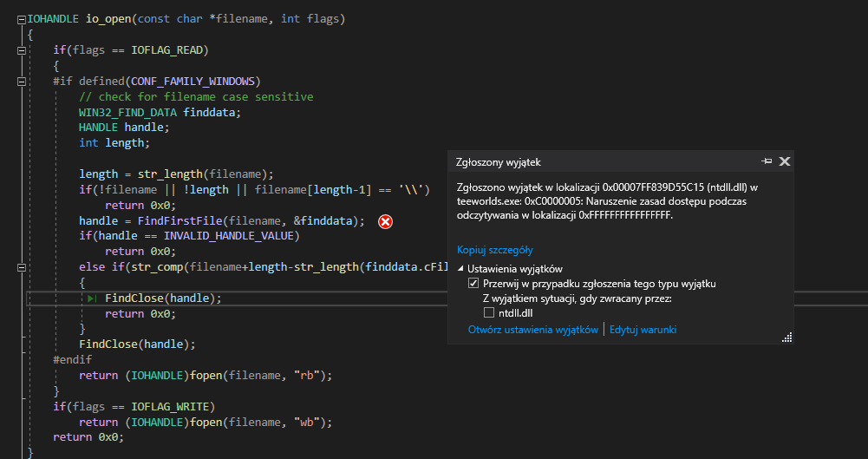Collapse the if IOFLAG_READ block
868x459 pixels.
pyautogui.click(x=21, y=50)
